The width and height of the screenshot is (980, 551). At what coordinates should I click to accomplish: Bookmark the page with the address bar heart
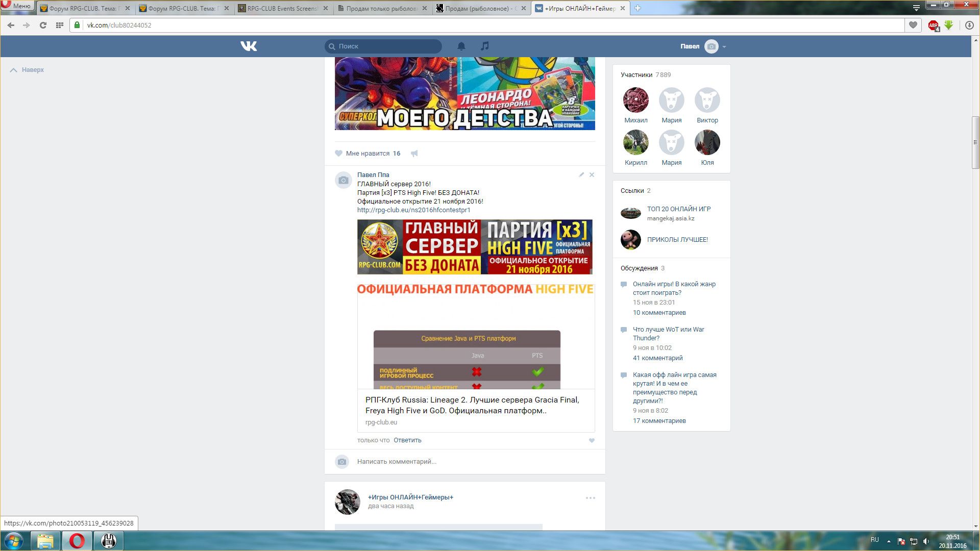click(x=913, y=25)
